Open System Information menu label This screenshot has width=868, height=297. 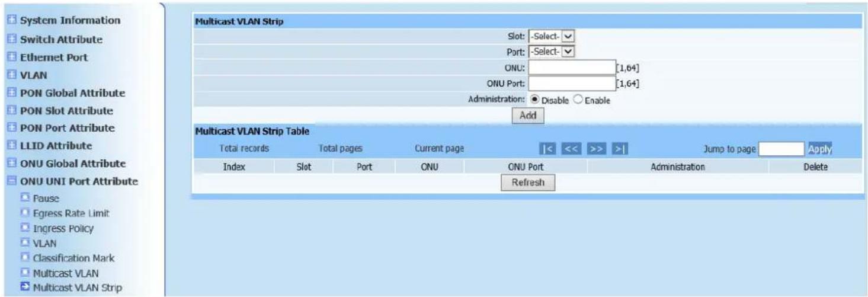click(71, 20)
